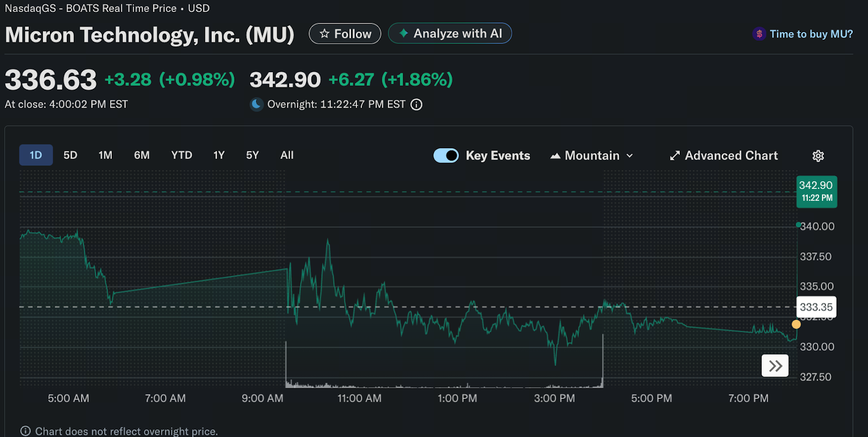The width and height of the screenshot is (868, 437).
Task: Click the purple dollar icon near Time to buy MU
Action: (x=759, y=34)
